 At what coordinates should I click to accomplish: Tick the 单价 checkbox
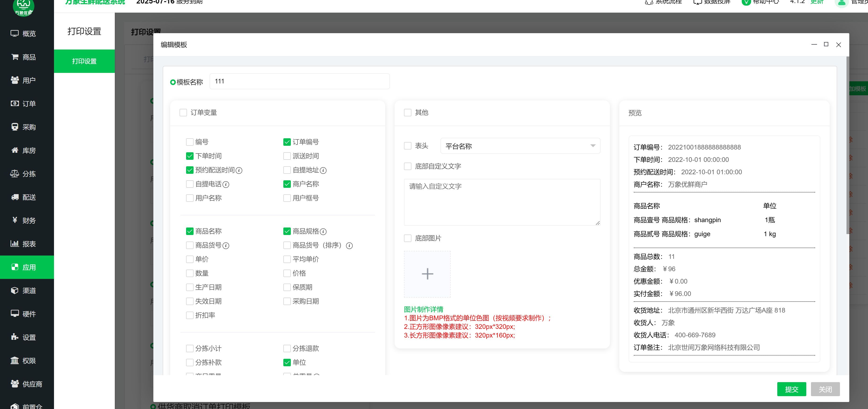click(190, 259)
